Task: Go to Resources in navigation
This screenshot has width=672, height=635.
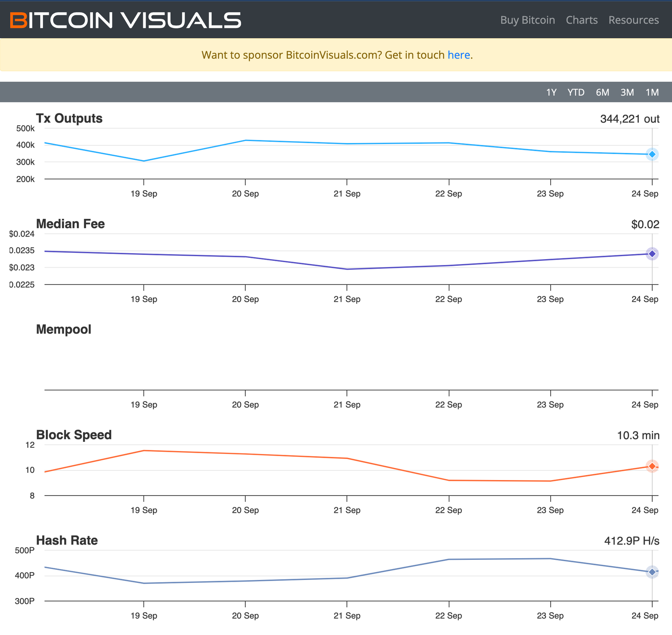Action: click(x=633, y=20)
